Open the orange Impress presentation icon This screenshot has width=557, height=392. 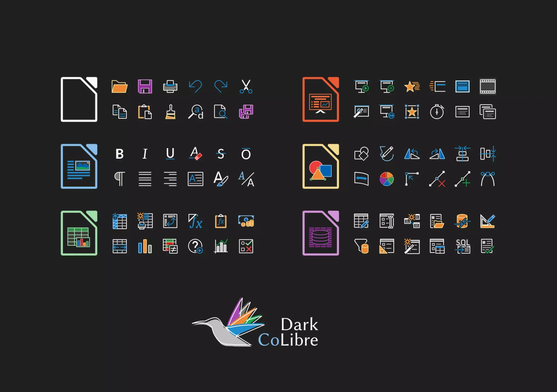pyautogui.click(x=321, y=99)
